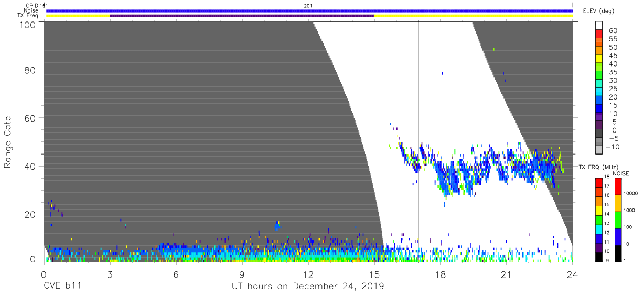Click the y-axis tick label '100'
Viewport: 644px width, 297px height.
(x=27, y=25)
